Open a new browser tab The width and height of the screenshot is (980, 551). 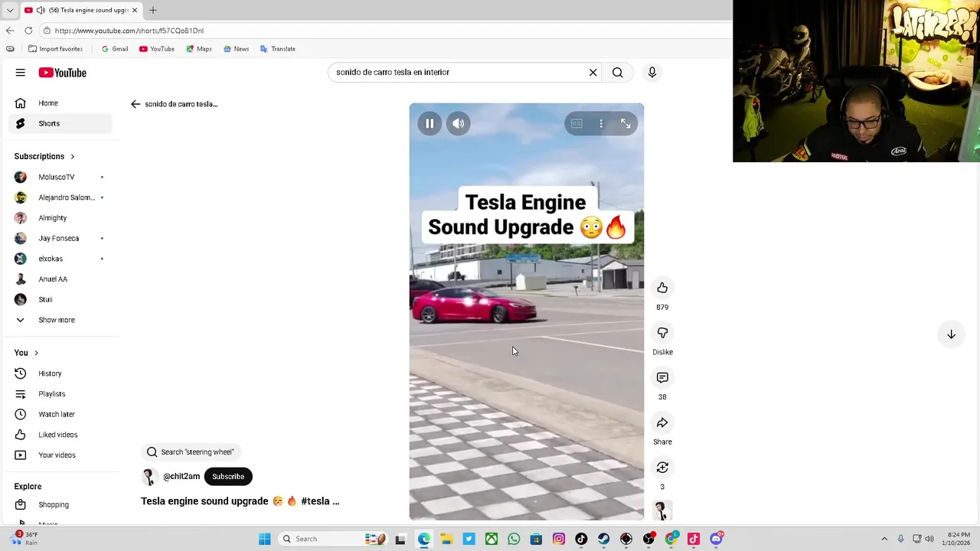coord(153,10)
